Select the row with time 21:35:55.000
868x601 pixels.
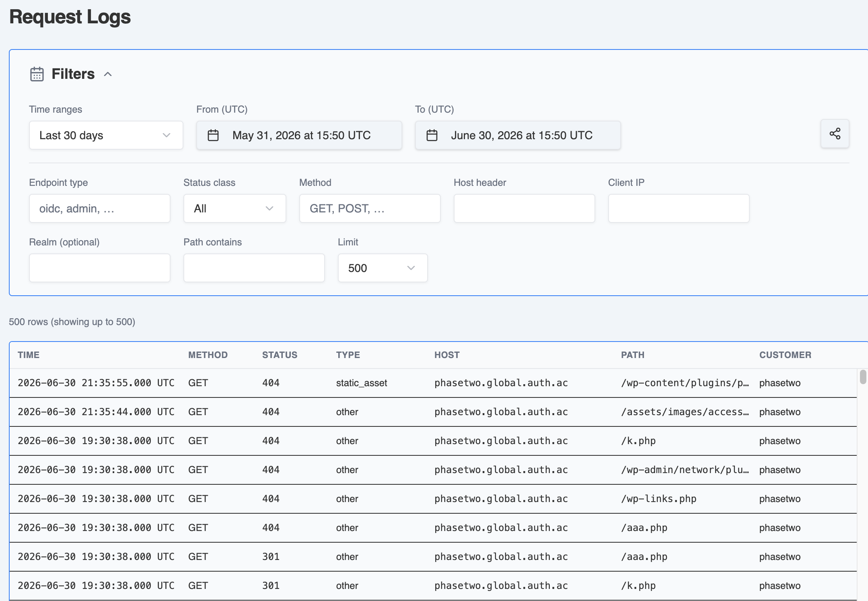433,383
